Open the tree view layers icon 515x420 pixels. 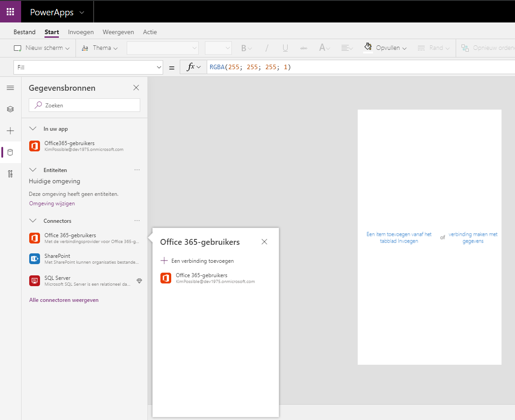click(10, 109)
